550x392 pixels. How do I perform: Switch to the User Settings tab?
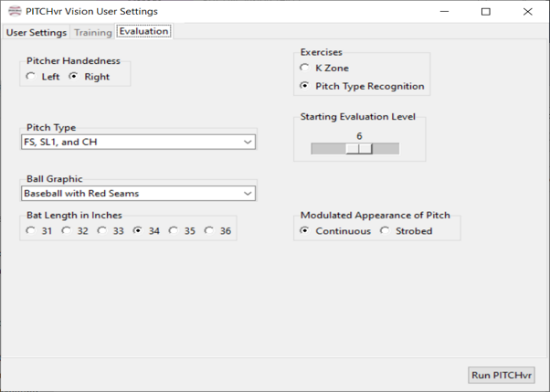pyautogui.click(x=37, y=32)
